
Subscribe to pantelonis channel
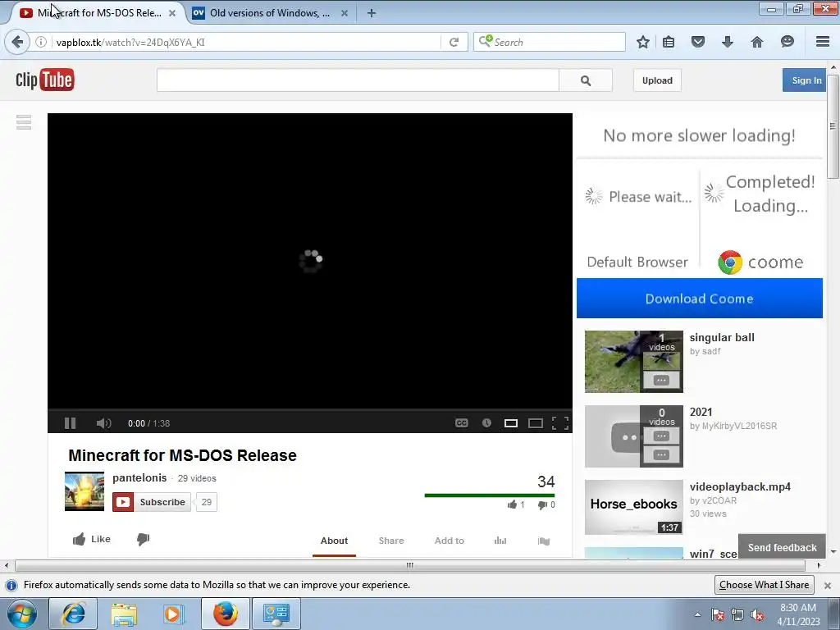pyautogui.click(x=152, y=502)
